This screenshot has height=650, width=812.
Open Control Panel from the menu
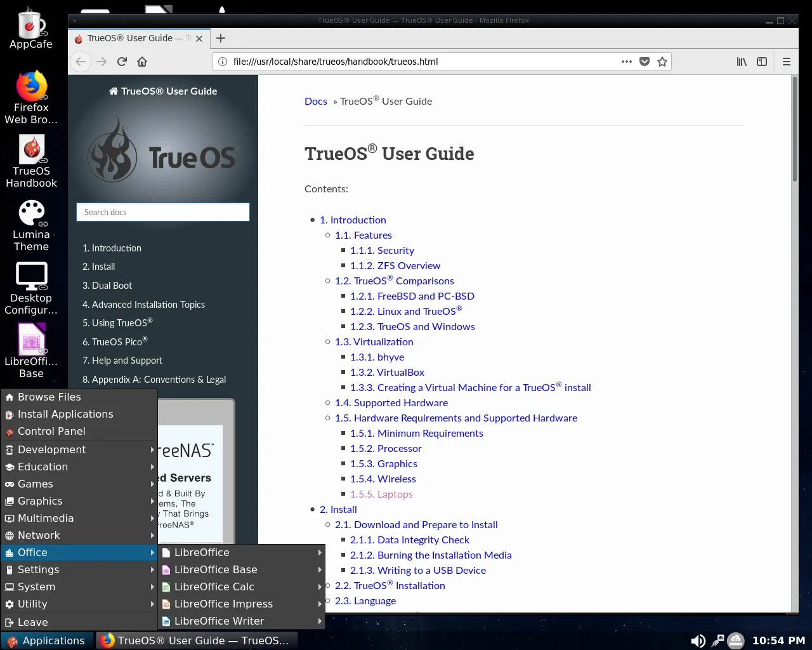[79, 431]
